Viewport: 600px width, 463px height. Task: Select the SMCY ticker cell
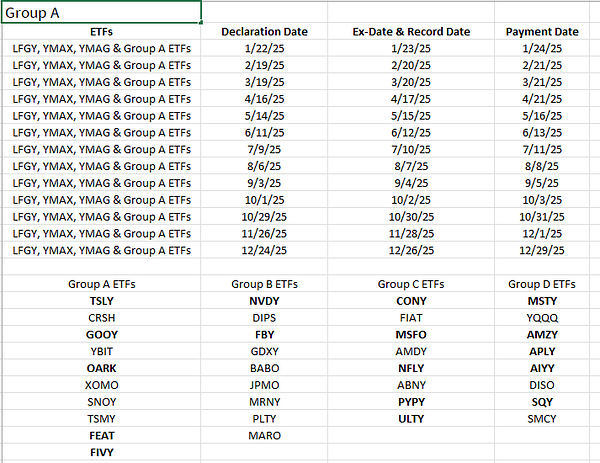pos(542,419)
